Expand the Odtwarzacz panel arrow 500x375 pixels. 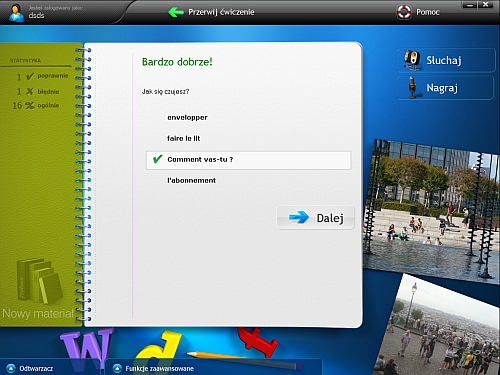(11, 368)
